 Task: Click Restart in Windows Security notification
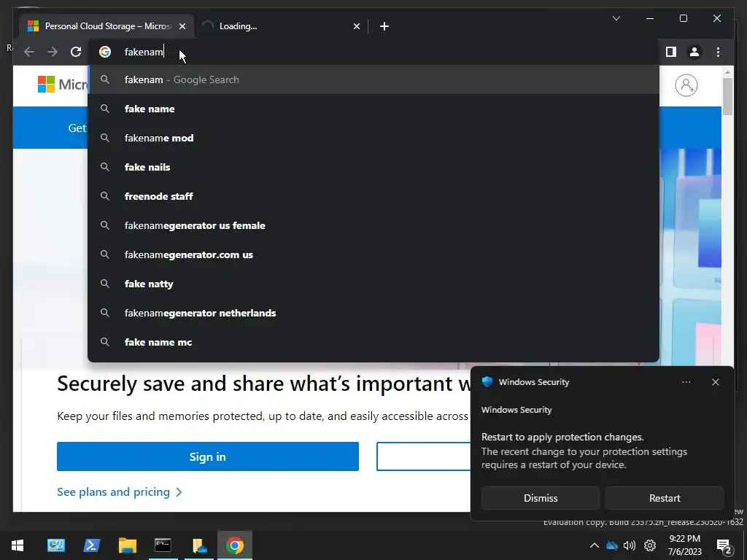[665, 498]
